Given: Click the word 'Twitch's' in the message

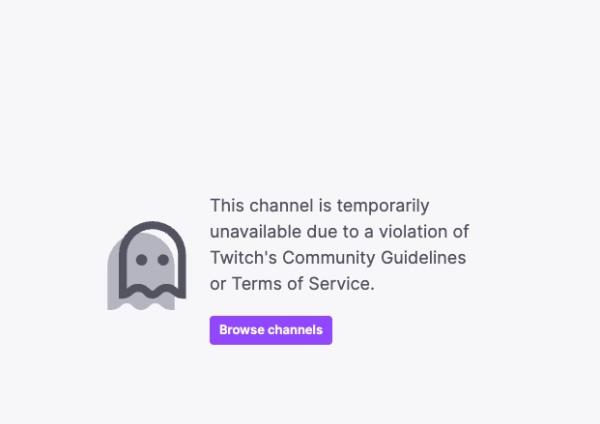Looking at the screenshot, I should coord(243,258).
